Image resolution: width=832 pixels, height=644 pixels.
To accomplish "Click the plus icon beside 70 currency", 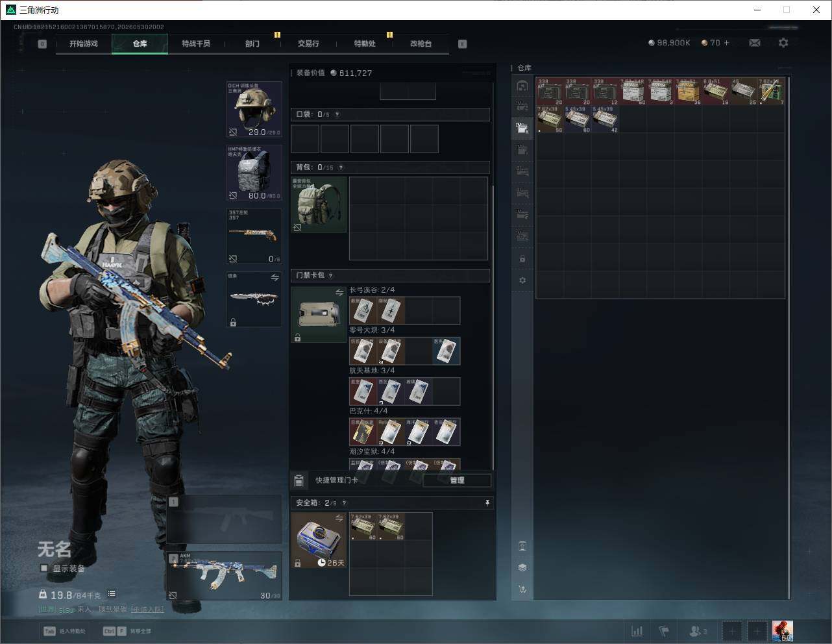I will click(726, 43).
